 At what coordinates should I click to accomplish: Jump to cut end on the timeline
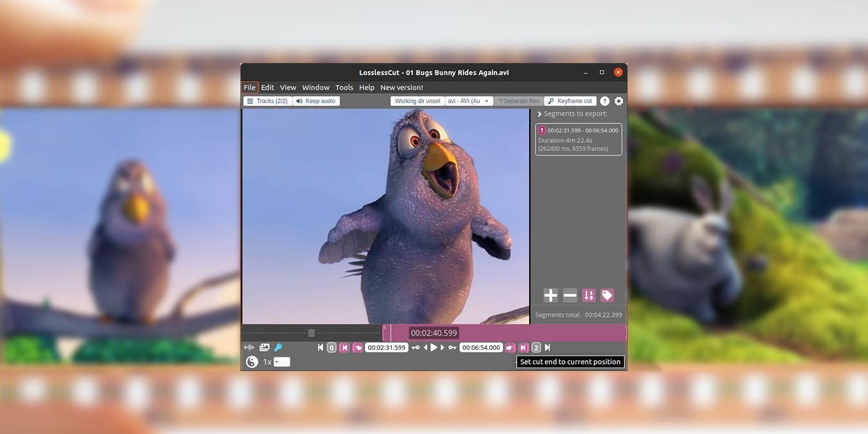[523, 347]
